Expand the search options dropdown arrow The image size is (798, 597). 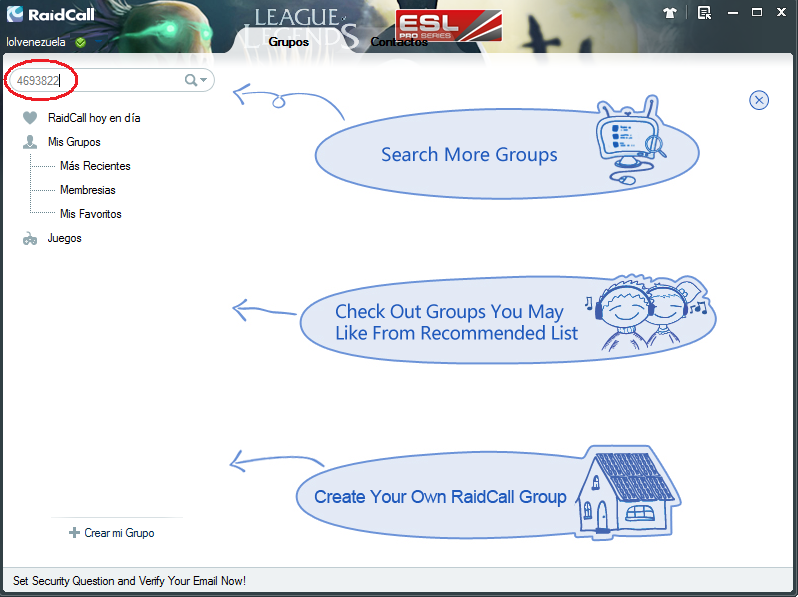[x=204, y=80]
